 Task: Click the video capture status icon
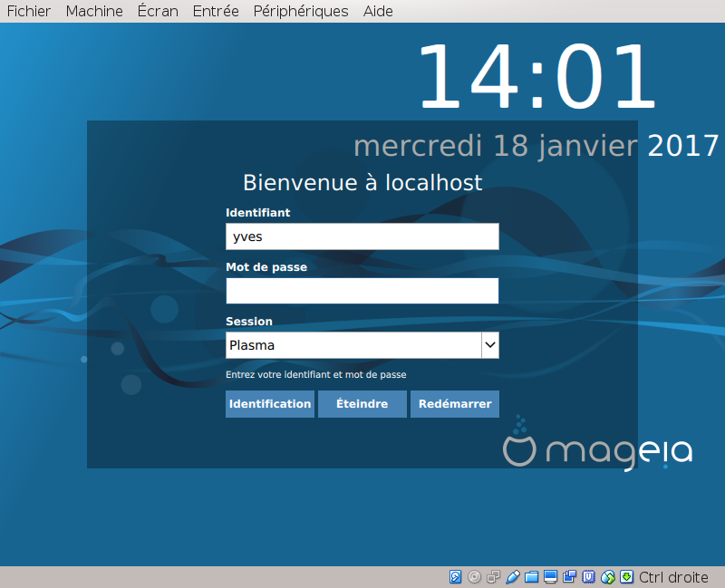[x=569, y=577]
